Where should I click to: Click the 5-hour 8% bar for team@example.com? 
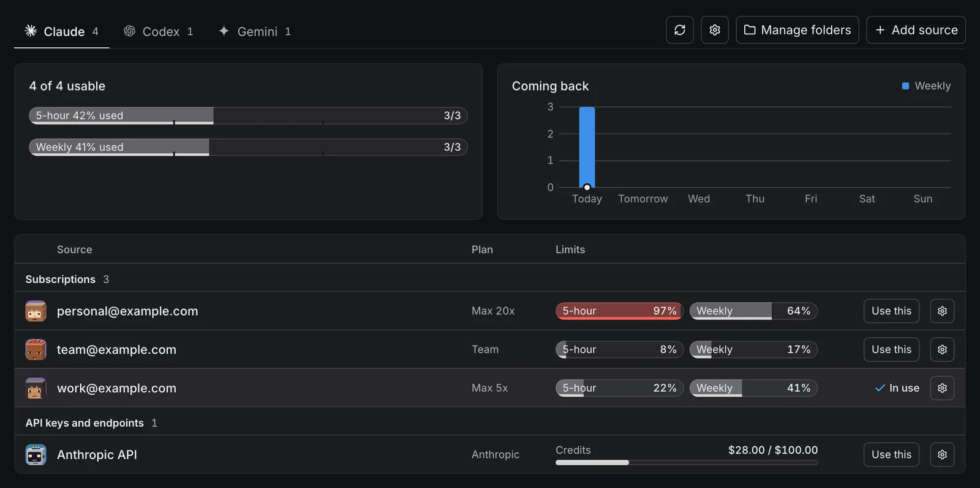pyautogui.click(x=620, y=349)
